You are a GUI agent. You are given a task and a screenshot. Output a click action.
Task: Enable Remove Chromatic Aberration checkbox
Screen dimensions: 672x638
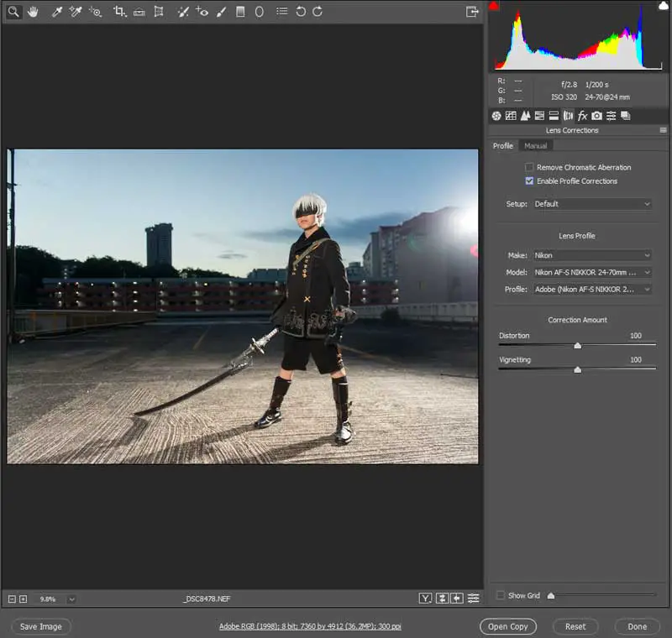(529, 167)
